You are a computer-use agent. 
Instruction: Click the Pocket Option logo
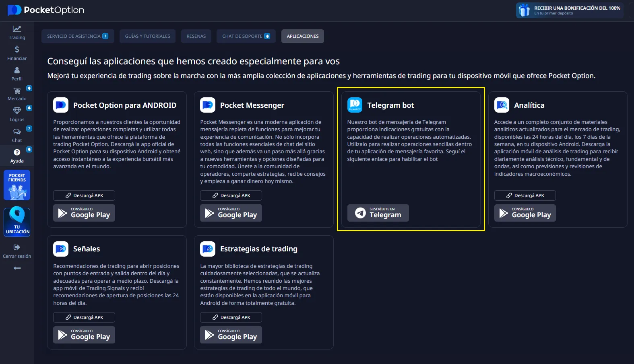46,10
